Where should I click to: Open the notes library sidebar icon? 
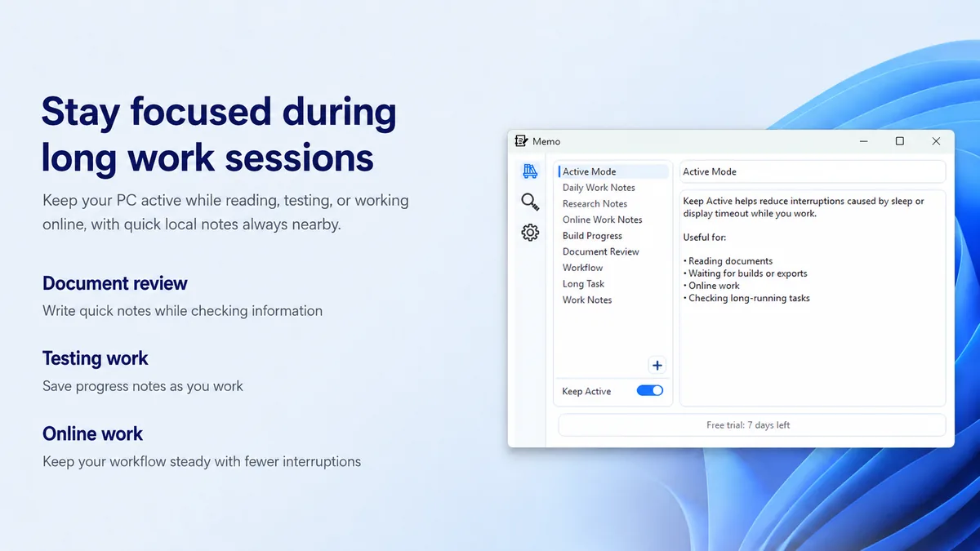[x=530, y=171]
